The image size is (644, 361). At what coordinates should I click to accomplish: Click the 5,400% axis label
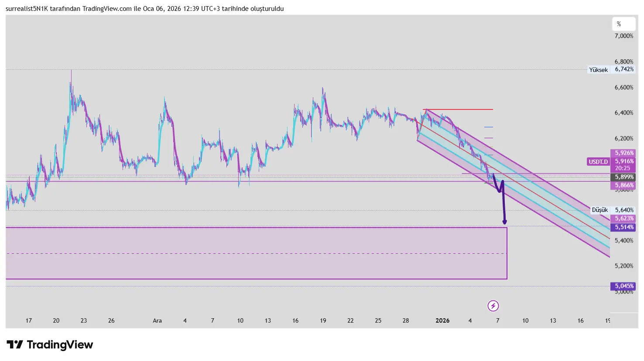tap(624, 241)
